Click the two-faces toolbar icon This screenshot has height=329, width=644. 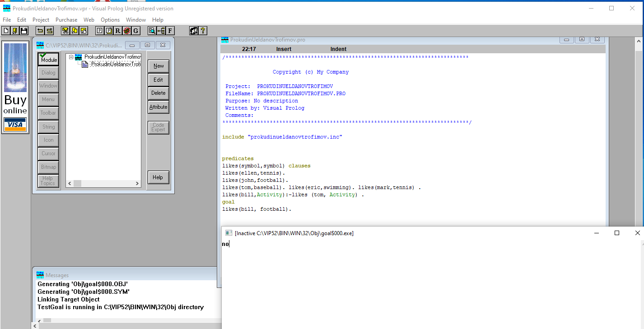coord(194,31)
